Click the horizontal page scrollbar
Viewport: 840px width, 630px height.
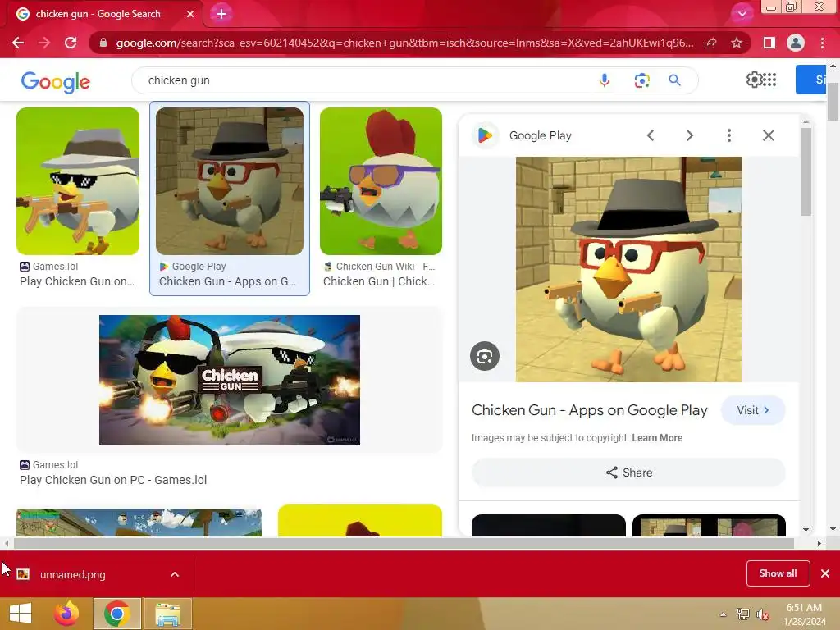click(x=404, y=543)
